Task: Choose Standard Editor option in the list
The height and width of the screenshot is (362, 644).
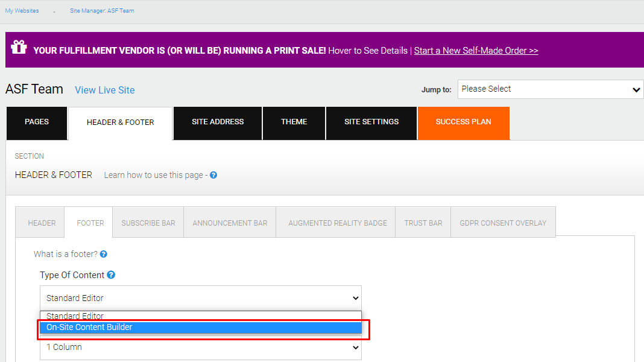Action: tap(200, 316)
